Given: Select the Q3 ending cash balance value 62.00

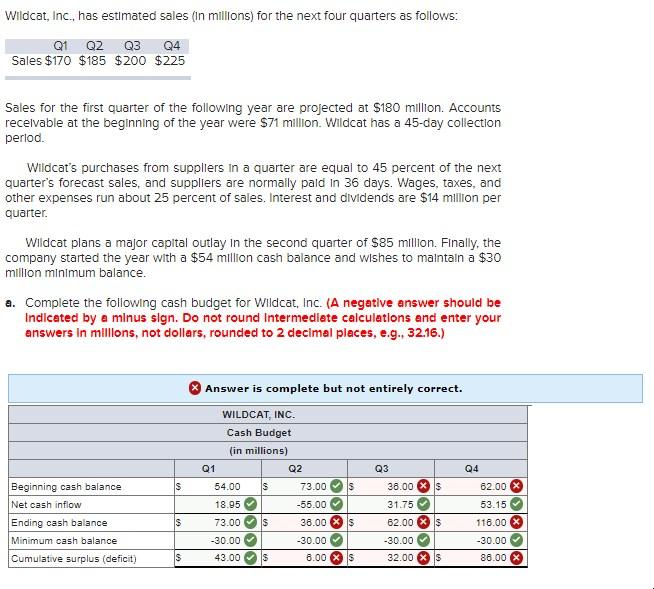Looking at the screenshot, I should 400,522.
